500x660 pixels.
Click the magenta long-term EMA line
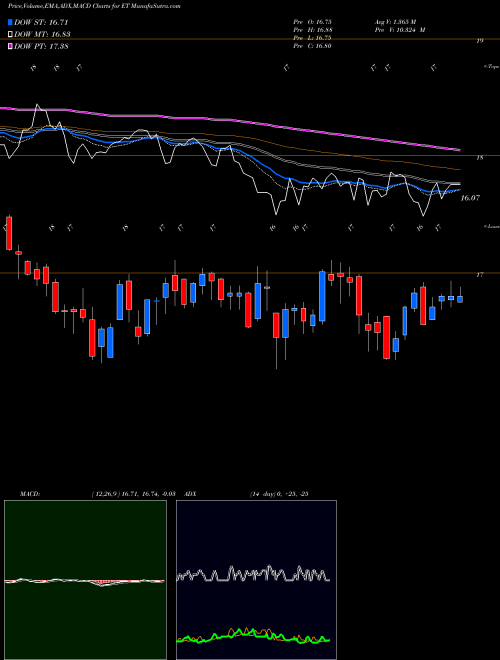click(x=230, y=120)
